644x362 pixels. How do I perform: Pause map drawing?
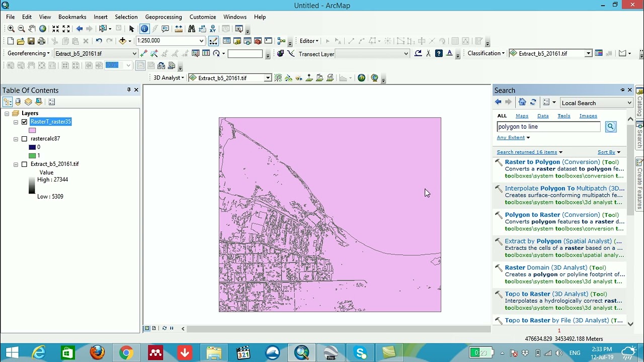172,328
